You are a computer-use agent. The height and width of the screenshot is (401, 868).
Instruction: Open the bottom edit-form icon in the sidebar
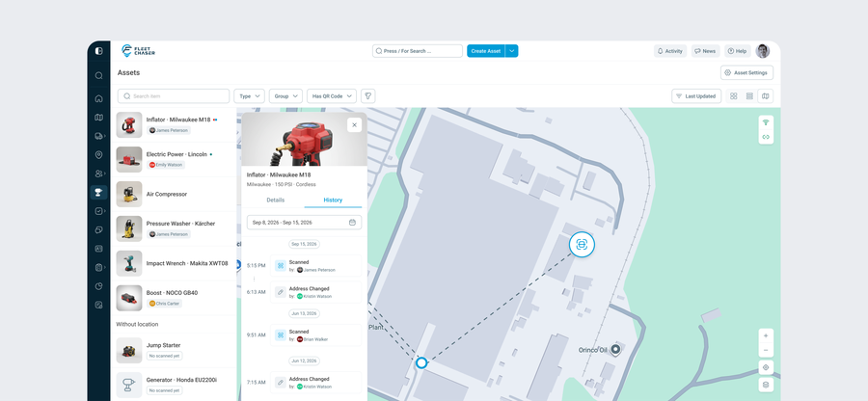[x=98, y=305]
